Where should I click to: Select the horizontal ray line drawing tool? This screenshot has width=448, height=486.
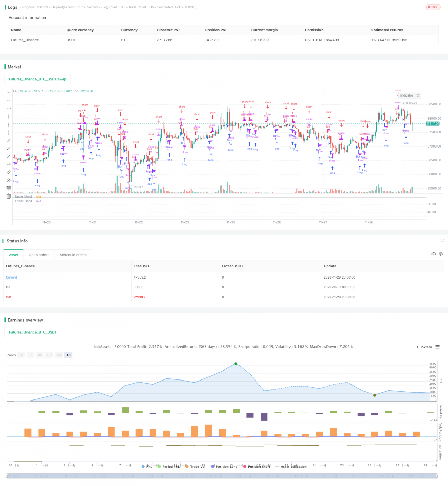click(9, 101)
